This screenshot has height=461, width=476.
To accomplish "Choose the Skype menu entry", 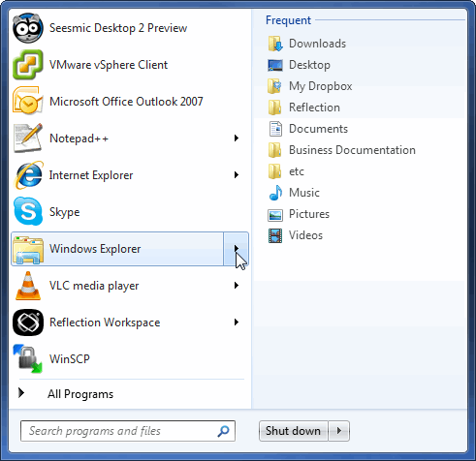I will [130, 212].
